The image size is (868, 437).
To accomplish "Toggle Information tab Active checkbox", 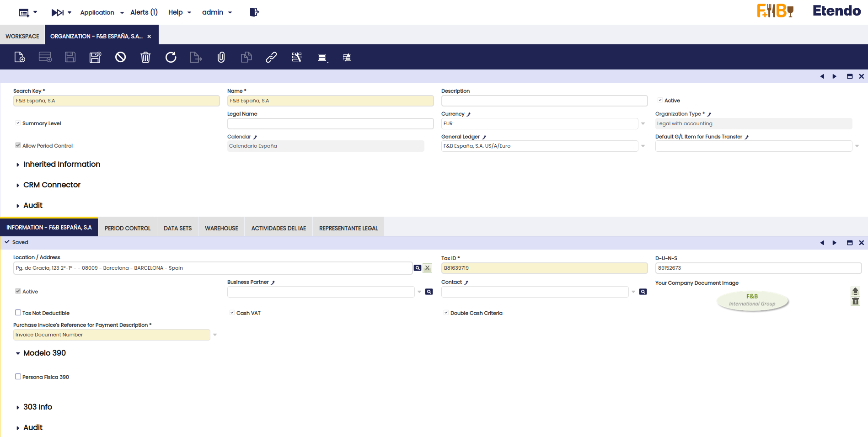I will click(x=18, y=291).
